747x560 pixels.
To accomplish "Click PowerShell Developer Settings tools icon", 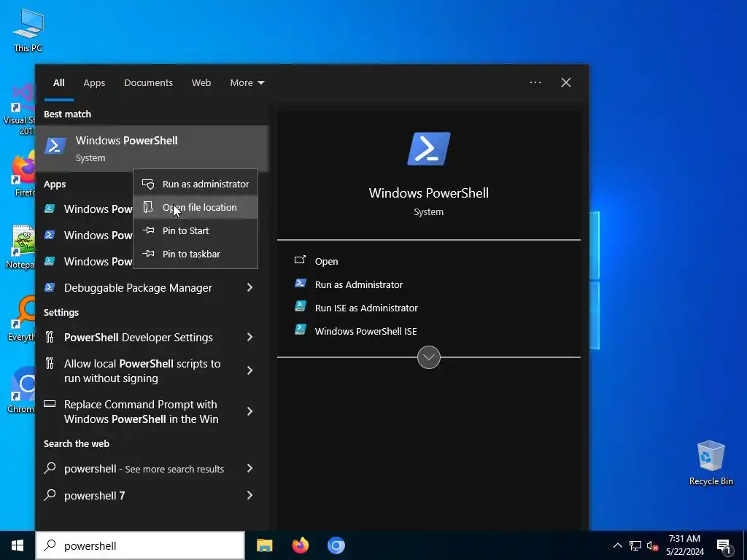I will click(50, 337).
